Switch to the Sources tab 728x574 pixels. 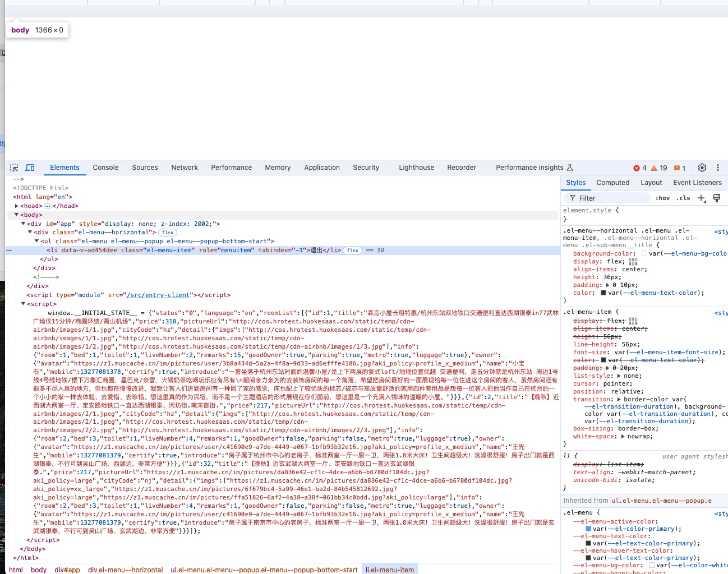[145, 168]
